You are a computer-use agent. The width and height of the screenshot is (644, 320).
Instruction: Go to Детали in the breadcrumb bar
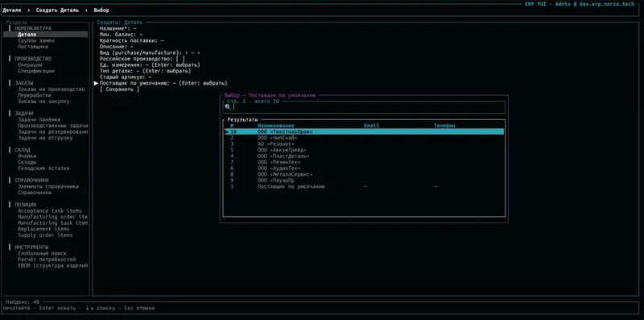(x=11, y=10)
